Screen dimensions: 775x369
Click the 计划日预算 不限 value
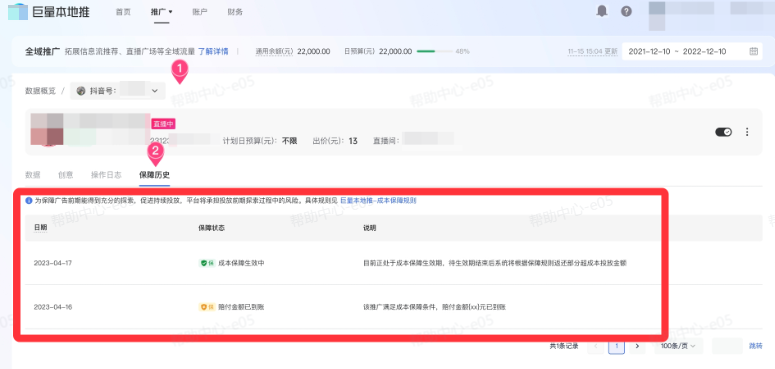click(x=290, y=141)
